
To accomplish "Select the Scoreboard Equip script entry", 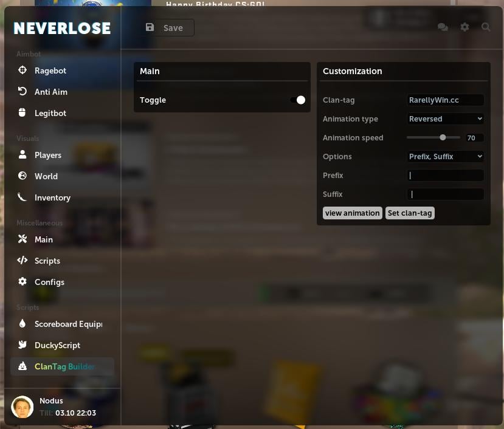I will pyautogui.click(x=67, y=324).
